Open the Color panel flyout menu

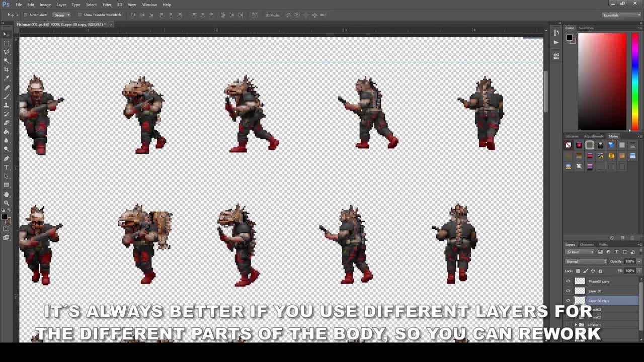[639, 28]
